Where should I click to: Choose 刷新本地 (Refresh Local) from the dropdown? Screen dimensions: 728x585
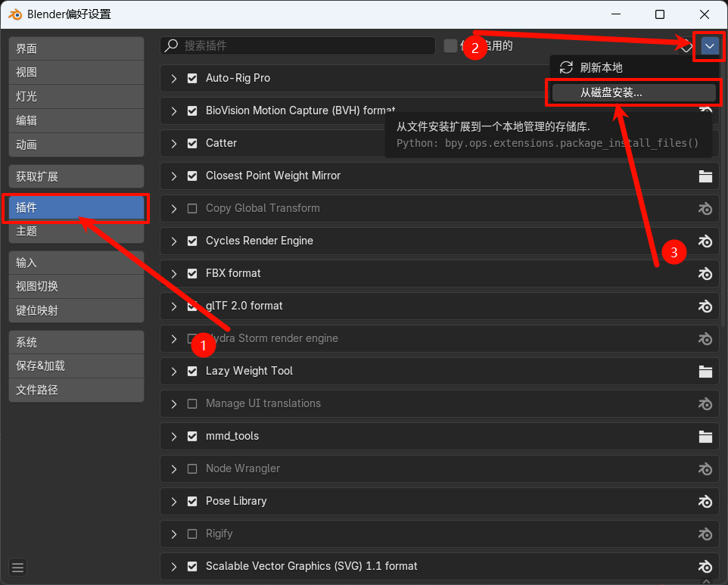point(633,68)
